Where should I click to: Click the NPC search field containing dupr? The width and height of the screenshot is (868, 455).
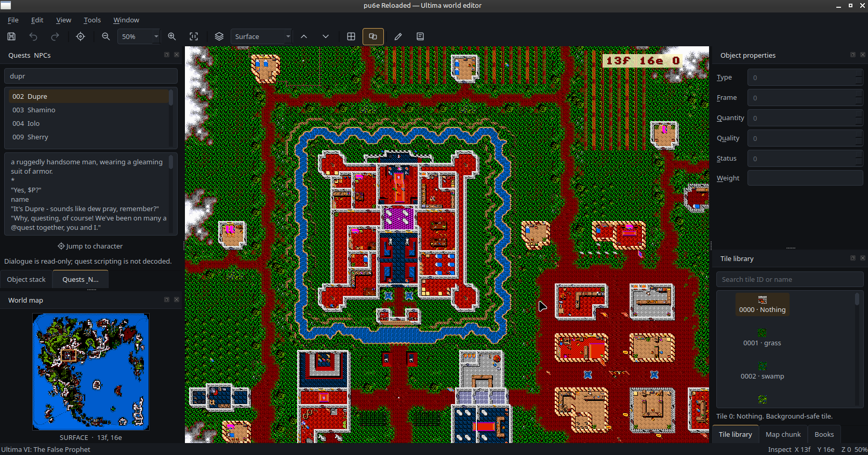click(91, 76)
